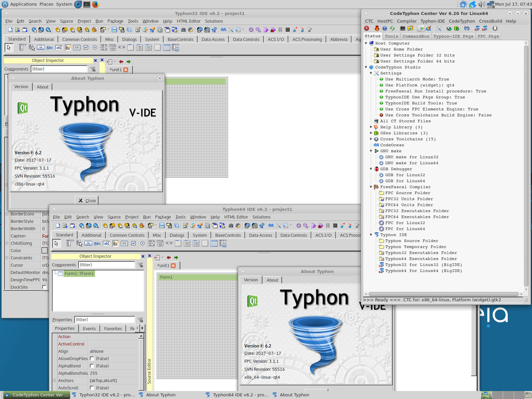Open the Events tab in Typhon64 inspector
Image resolution: width=532 pixels, height=399 pixels.
(89, 329)
